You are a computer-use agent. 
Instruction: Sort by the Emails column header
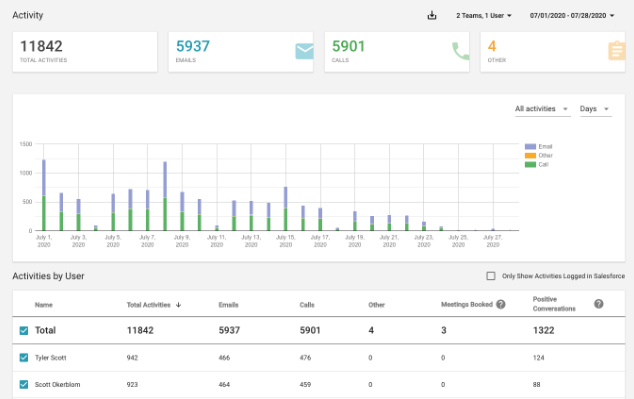coord(228,305)
